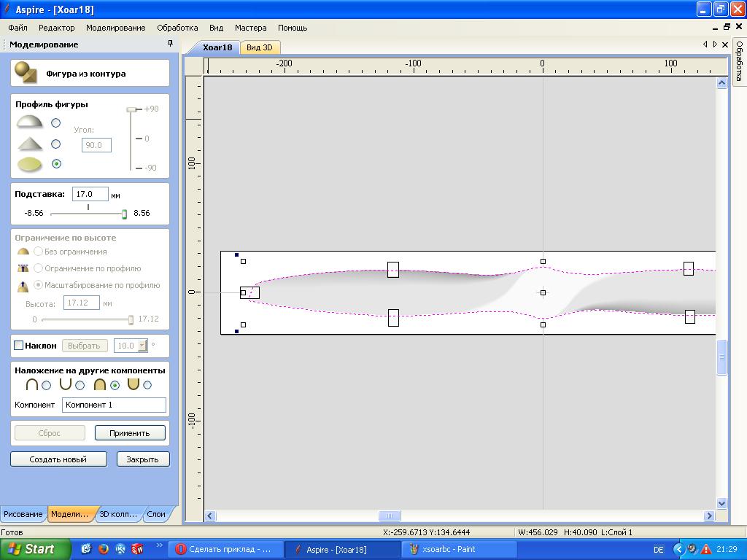Viewport: 747px width, 560px height.
Task: Click the Закрыть button
Action: pos(142,459)
